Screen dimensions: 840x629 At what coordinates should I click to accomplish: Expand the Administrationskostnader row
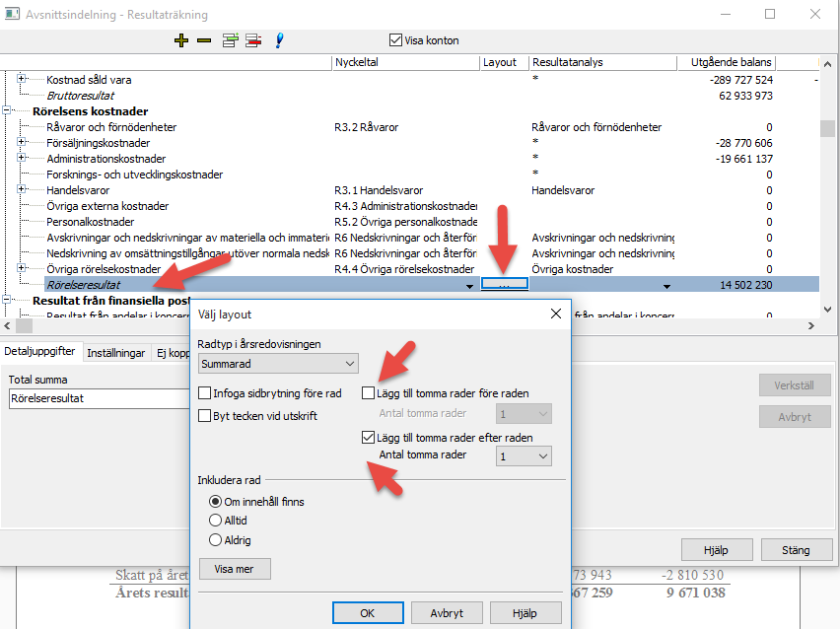tap(22, 158)
